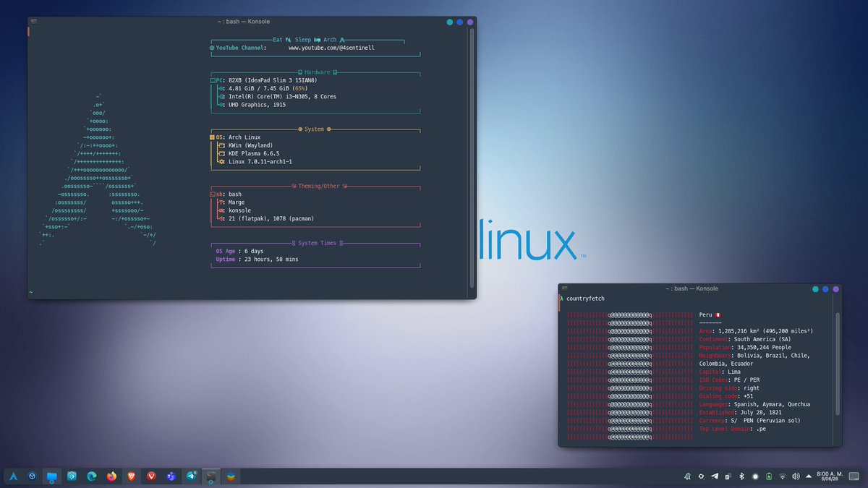
Task: Open Microsoft Teams from the taskbar
Action: (x=171, y=476)
